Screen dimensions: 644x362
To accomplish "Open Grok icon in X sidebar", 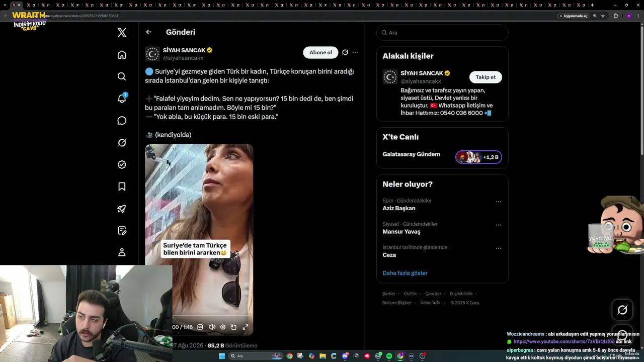I will [x=122, y=143].
